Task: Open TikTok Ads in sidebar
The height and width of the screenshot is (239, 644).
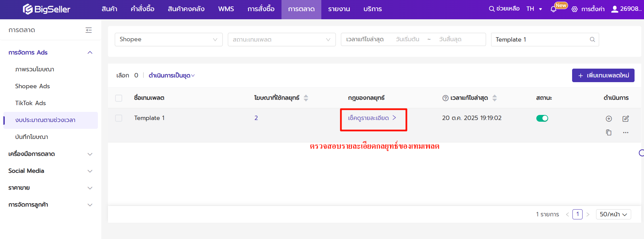Action: pyautogui.click(x=30, y=103)
